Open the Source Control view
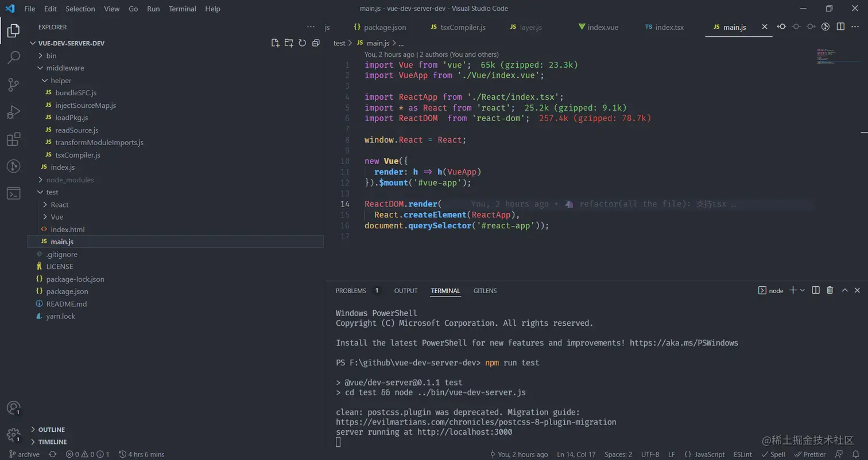The image size is (868, 460). click(x=13, y=85)
